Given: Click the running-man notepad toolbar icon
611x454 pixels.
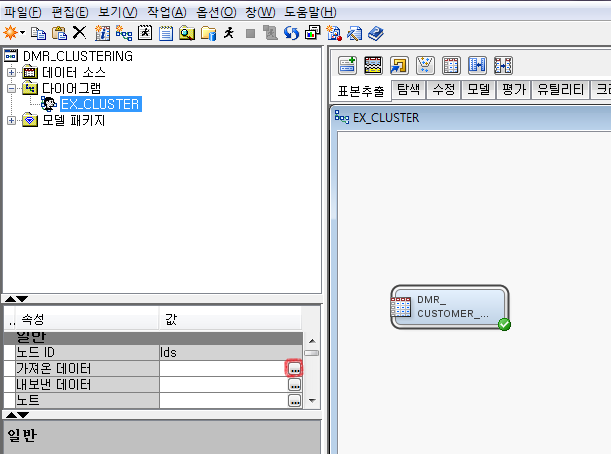Looking at the screenshot, I should pos(145,33).
